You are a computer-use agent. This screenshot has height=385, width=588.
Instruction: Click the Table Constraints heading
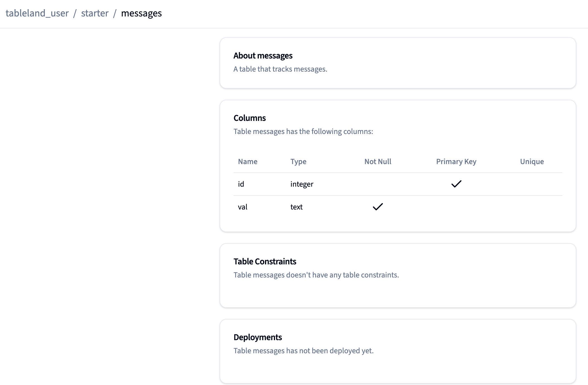click(x=265, y=262)
